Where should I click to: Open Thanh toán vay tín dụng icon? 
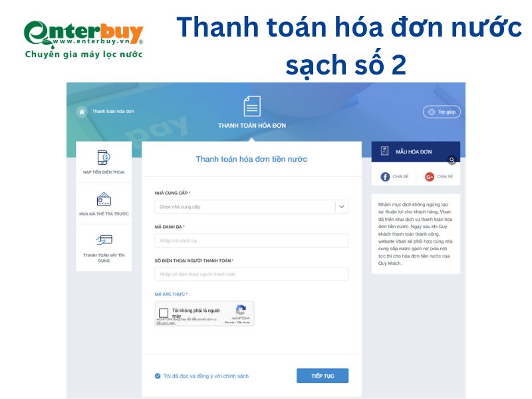(104, 240)
